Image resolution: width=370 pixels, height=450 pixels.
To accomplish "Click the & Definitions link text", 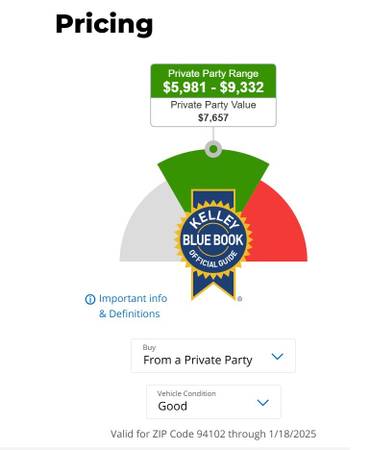I will [x=129, y=314].
